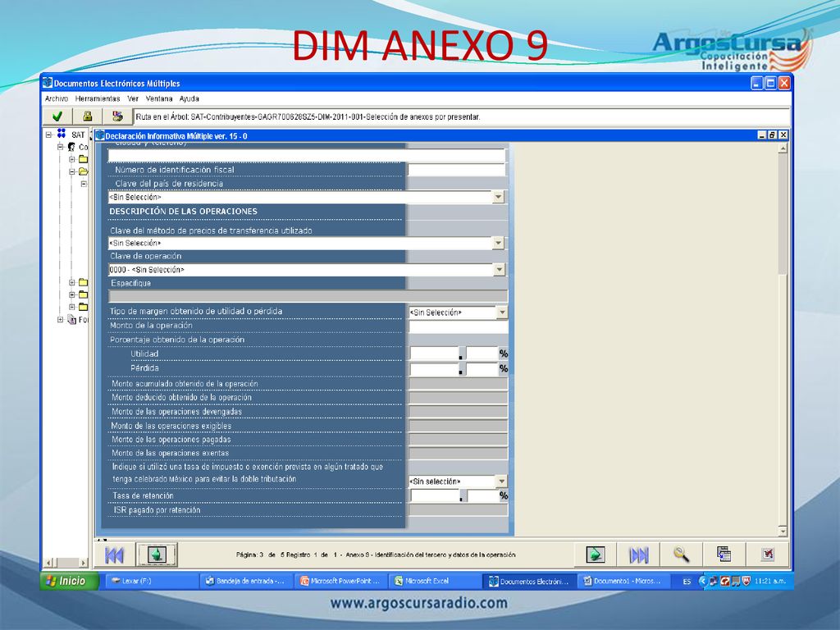
Task: Click the ISR pagado por retención label
Action: coord(157,510)
